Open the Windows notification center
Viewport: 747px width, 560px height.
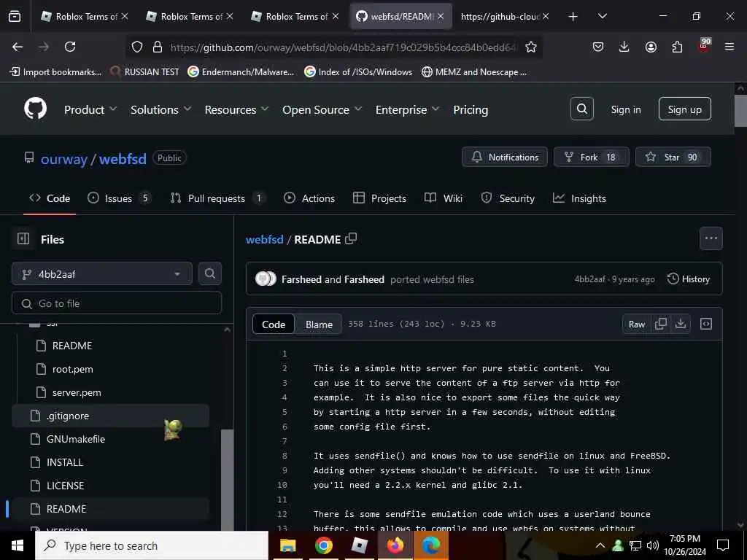point(723,545)
